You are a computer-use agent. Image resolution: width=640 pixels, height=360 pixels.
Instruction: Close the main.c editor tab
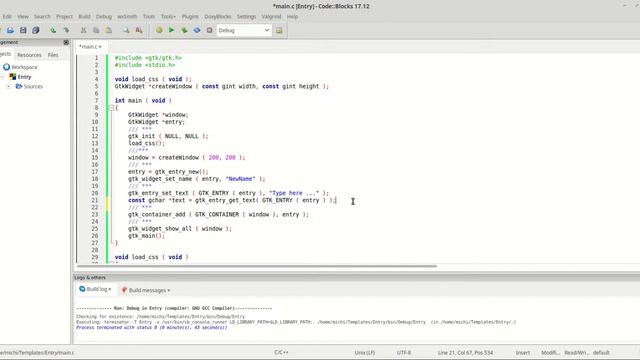tap(100, 47)
